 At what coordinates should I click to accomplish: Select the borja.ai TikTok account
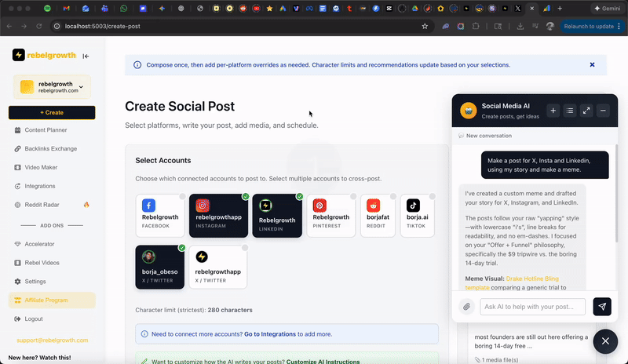pyautogui.click(x=418, y=216)
